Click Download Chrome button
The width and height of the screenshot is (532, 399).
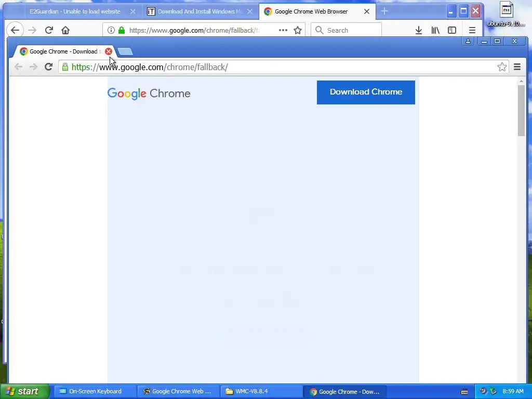[x=366, y=92]
